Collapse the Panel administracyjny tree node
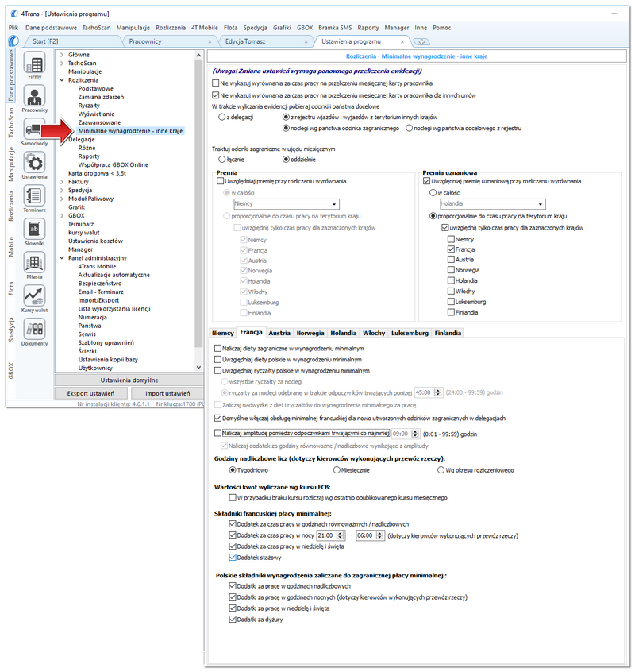This screenshot has width=635, height=672. click(x=62, y=258)
